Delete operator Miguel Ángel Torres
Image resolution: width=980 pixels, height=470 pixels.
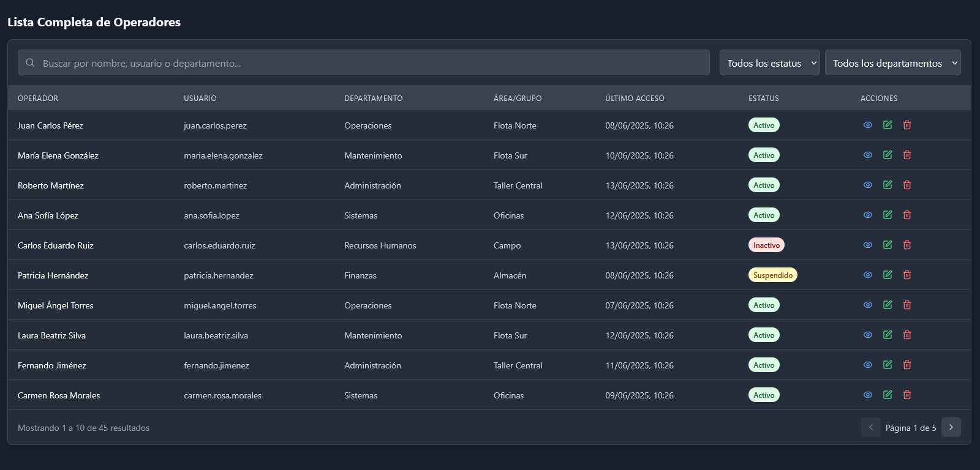click(907, 305)
